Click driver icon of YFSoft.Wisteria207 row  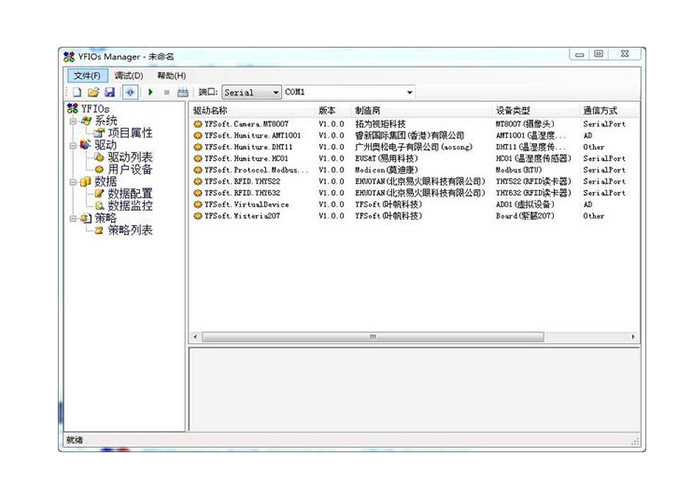pos(198,216)
